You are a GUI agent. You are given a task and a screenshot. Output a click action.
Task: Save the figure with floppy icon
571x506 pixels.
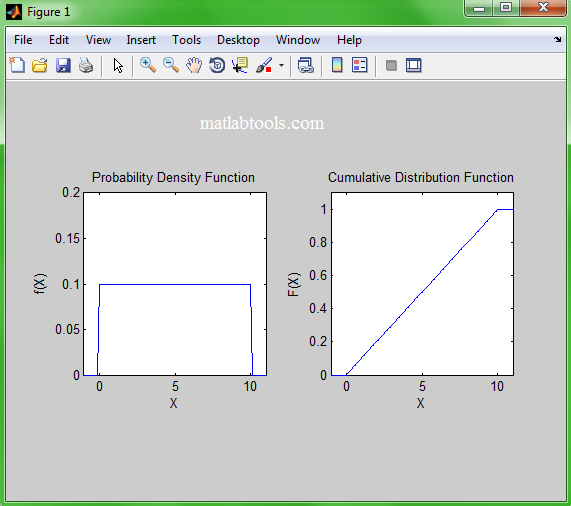pos(63,66)
